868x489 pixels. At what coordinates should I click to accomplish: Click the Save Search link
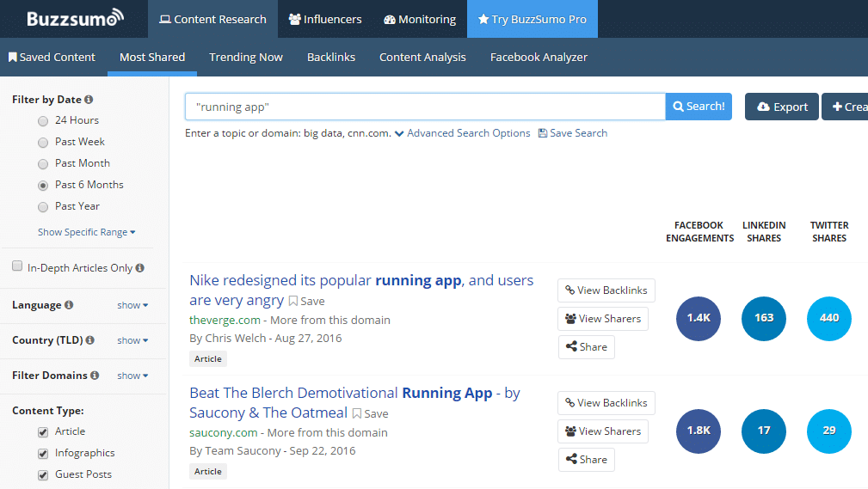pos(573,133)
